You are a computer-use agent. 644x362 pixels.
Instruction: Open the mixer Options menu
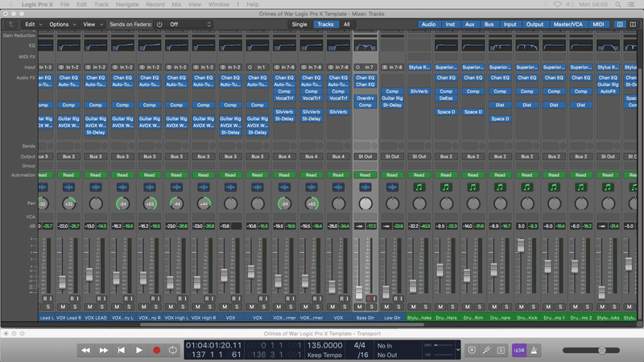click(63, 24)
